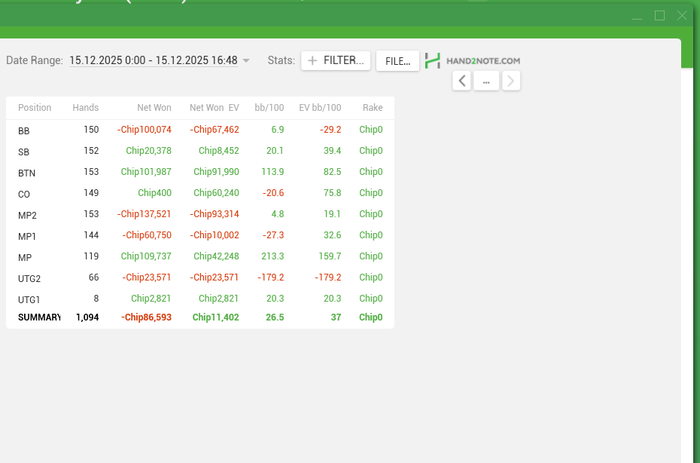Screen dimensions: 700x463
Task: Click Net Won EV value -Chip93,314
Action: click(215, 214)
